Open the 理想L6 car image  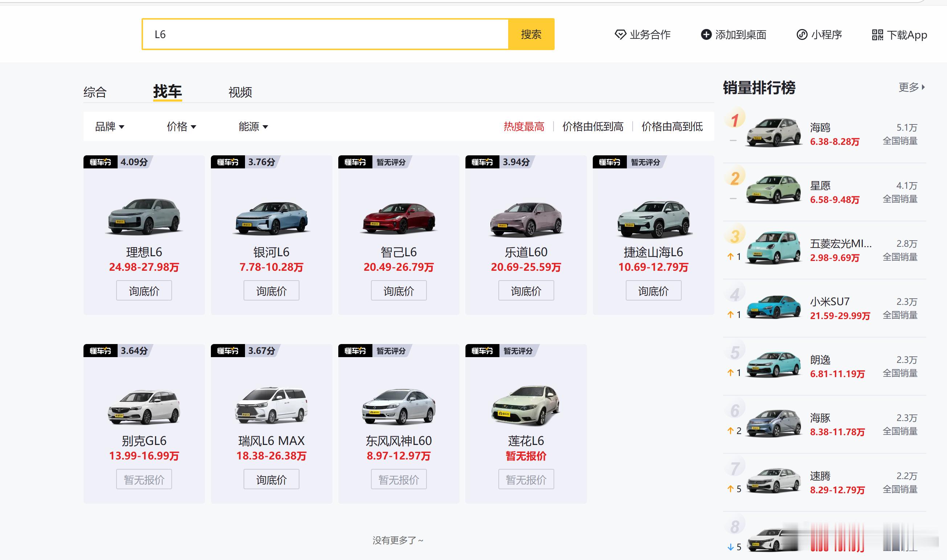point(144,216)
